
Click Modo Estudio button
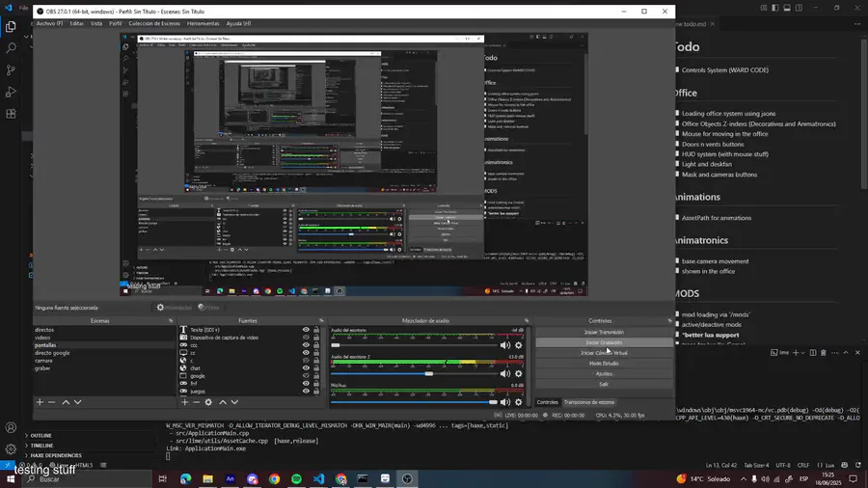click(604, 364)
